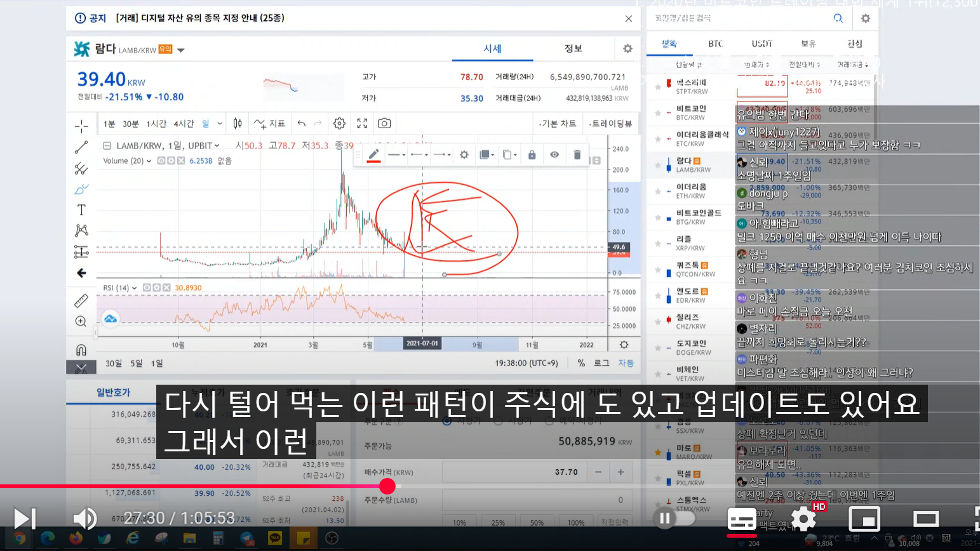Expand the LAMB/KRW market dropdown arrow
Image resolution: width=980 pixels, height=551 pixels.
tap(181, 50)
